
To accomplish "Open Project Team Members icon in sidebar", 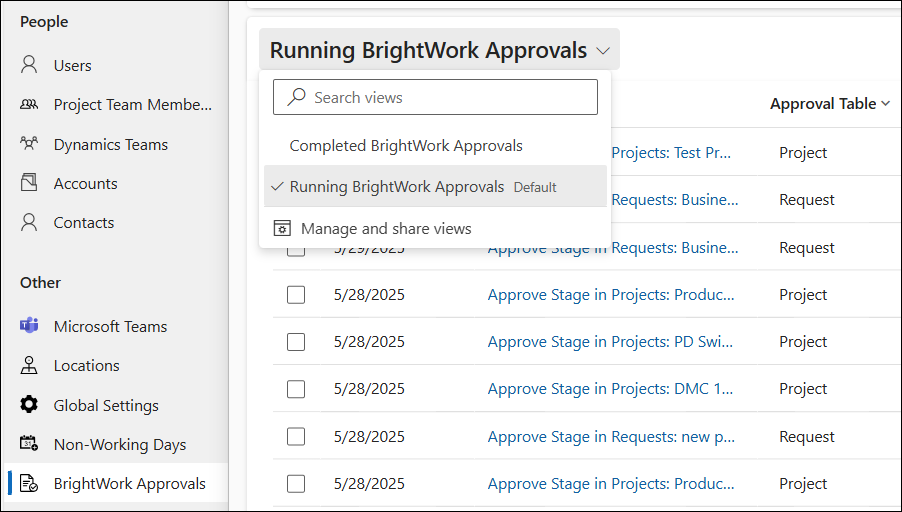I will [x=29, y=105].
